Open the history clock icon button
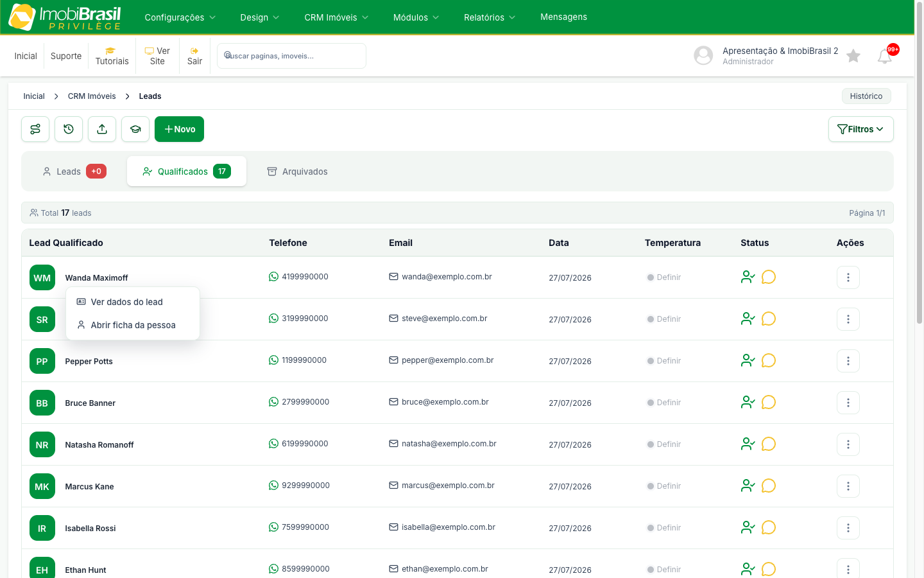 69,129
